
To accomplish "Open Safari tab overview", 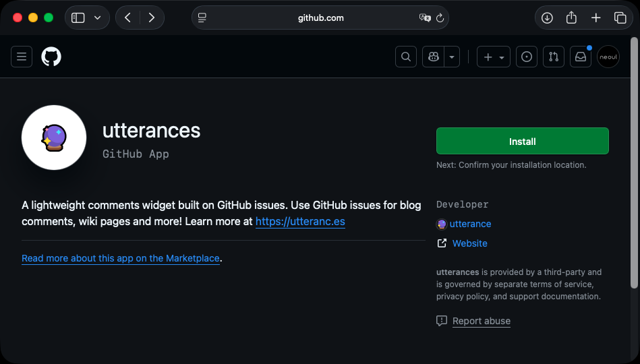I will [620, 18].
